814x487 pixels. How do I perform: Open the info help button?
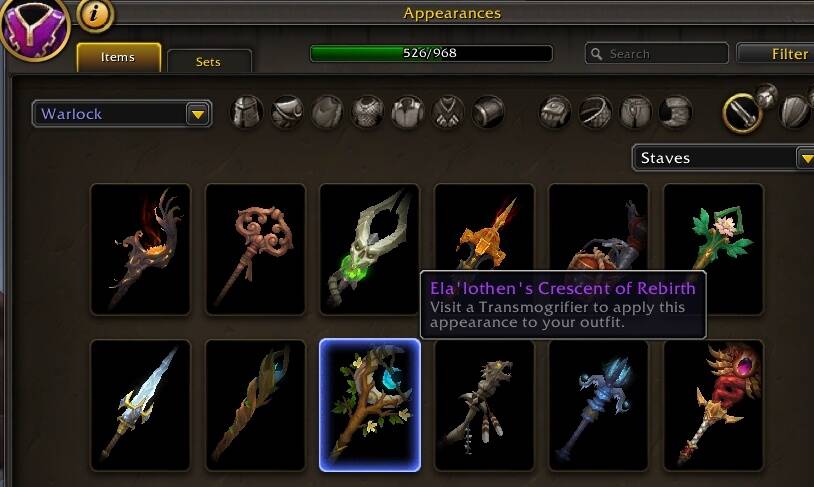point(94,14)
